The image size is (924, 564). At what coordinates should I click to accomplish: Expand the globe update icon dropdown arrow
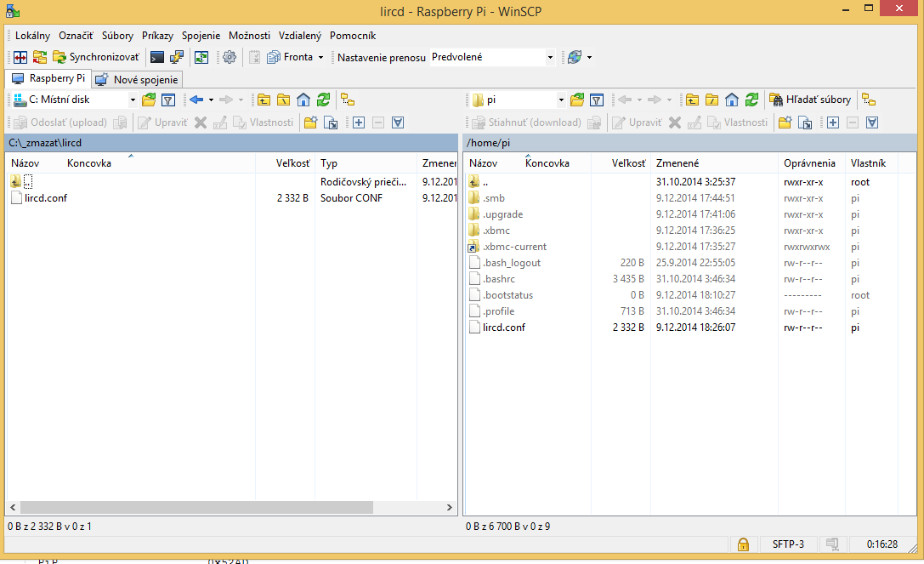coord(589,57)
